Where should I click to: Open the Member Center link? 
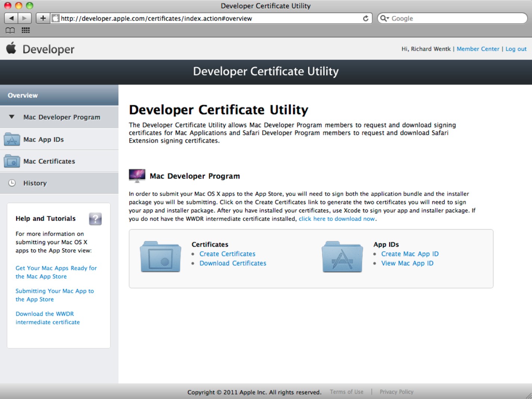coord(478,49)
